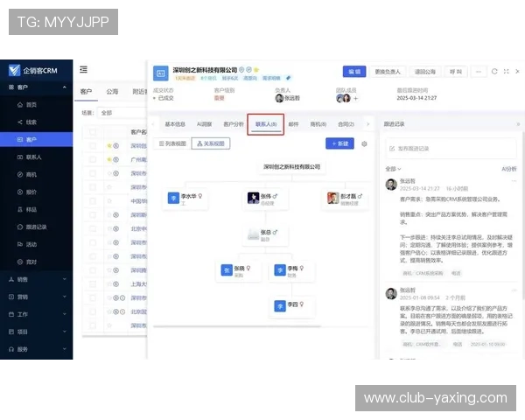This screenshot has width=525, height=420.
Task: Click yellow star beside the company title
Action: (x=256, y=70)
